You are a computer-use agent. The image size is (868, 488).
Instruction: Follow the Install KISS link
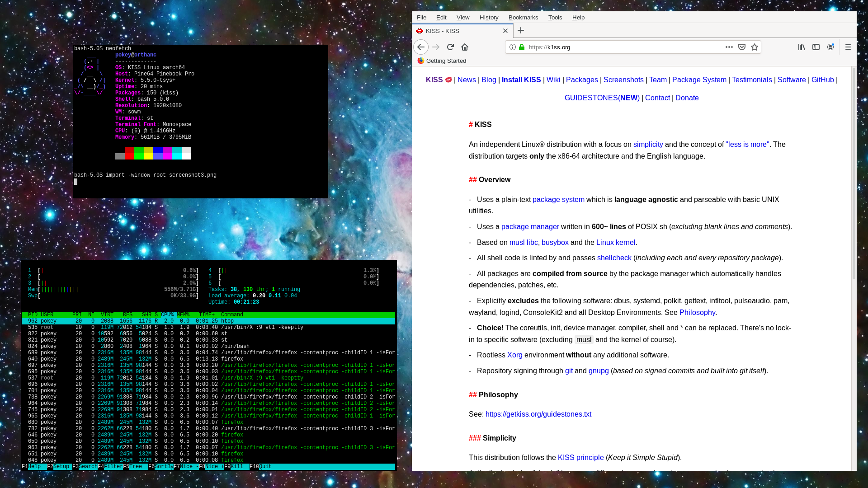521,80
